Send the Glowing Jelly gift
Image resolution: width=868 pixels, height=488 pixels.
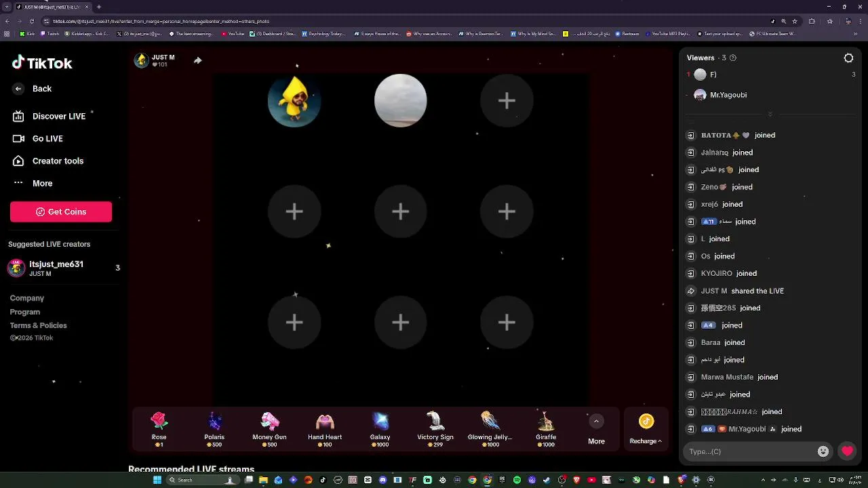(x=490, y=428)
